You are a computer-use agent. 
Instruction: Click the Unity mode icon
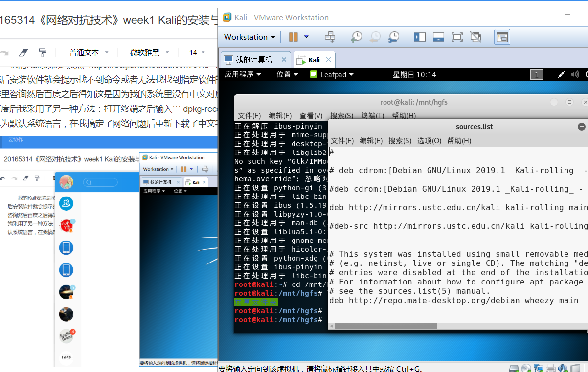[x=475, y=37]
